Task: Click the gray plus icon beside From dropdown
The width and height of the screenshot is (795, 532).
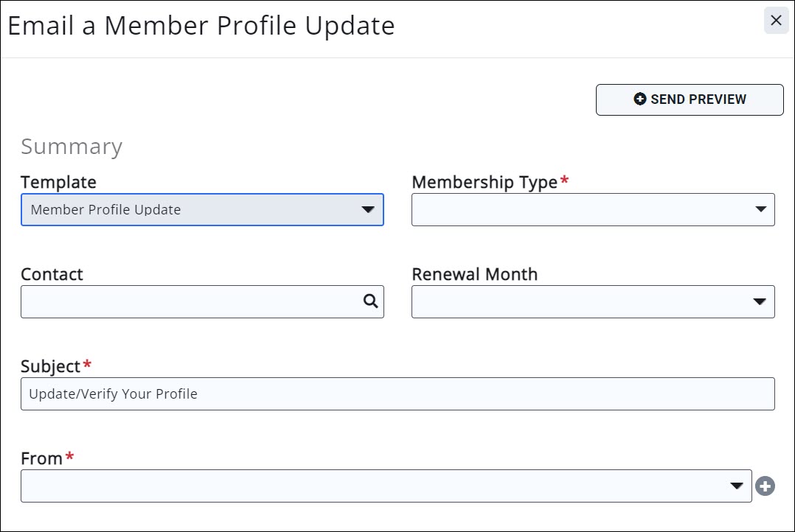Action: pos(765,486)
